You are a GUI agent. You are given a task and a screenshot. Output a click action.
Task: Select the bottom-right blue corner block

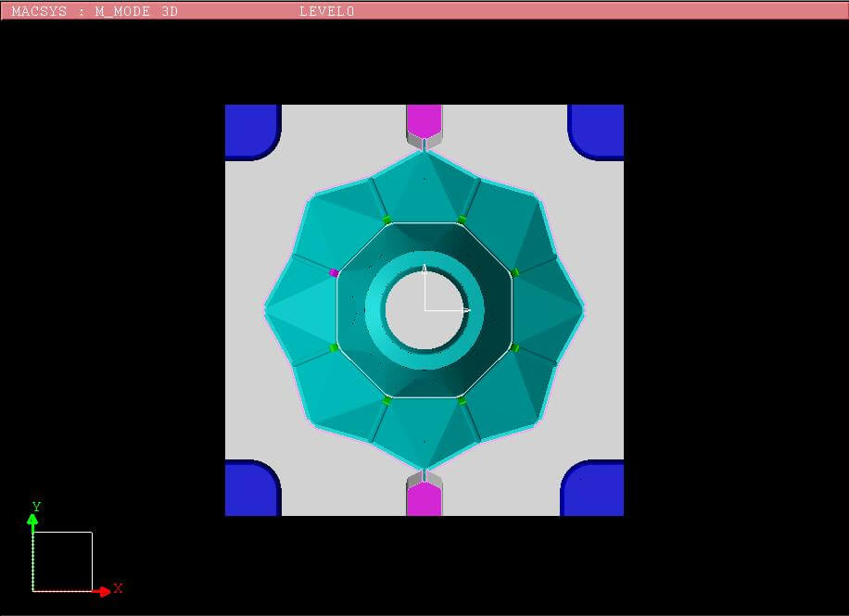click(x=592, y=488)
